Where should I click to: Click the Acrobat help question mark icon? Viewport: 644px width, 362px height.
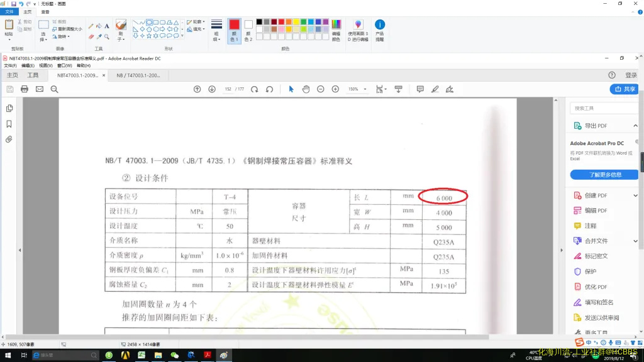612,75
